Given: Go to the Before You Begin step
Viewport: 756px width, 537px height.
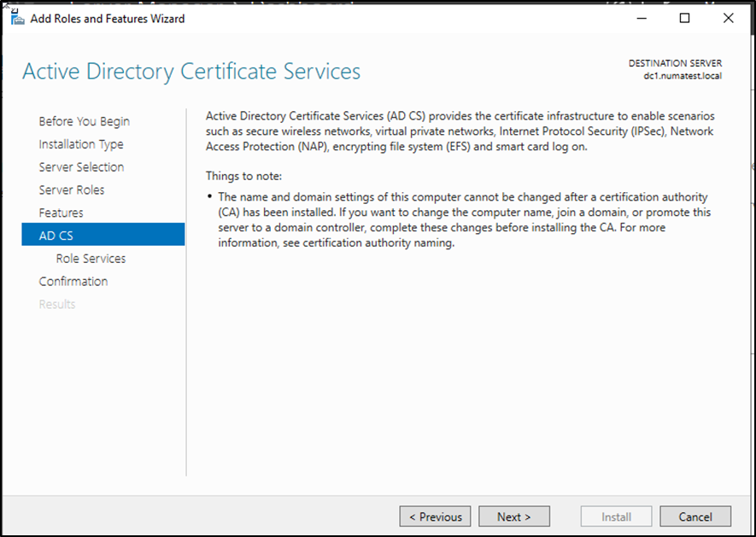Looking at the screenshot, I should (x=84, y=121).
